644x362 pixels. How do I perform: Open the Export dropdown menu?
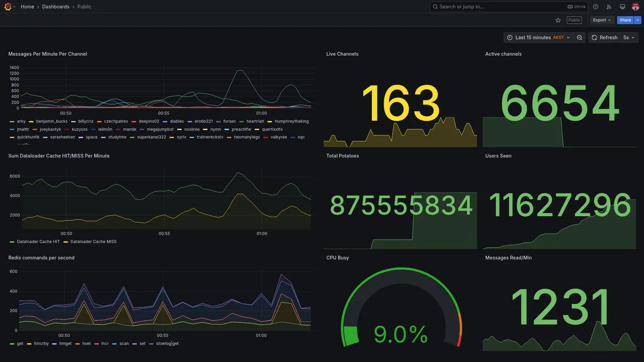pos(602,20)
